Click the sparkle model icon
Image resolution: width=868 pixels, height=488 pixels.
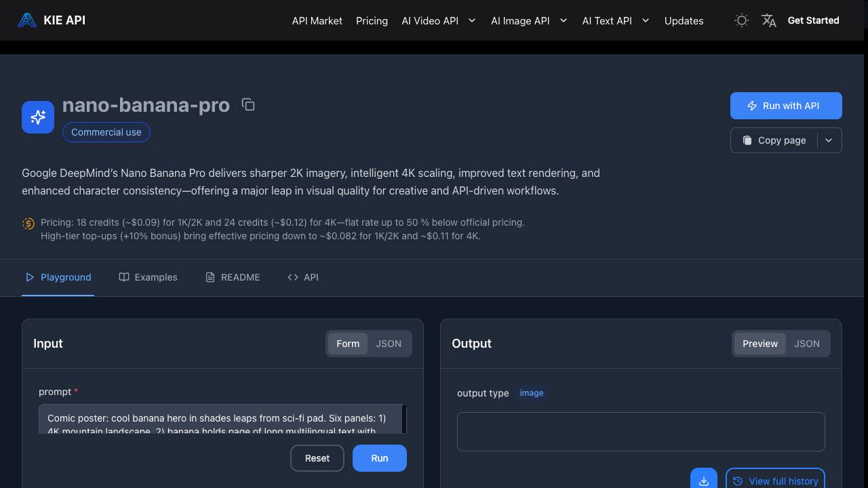[x=38, y=117]
